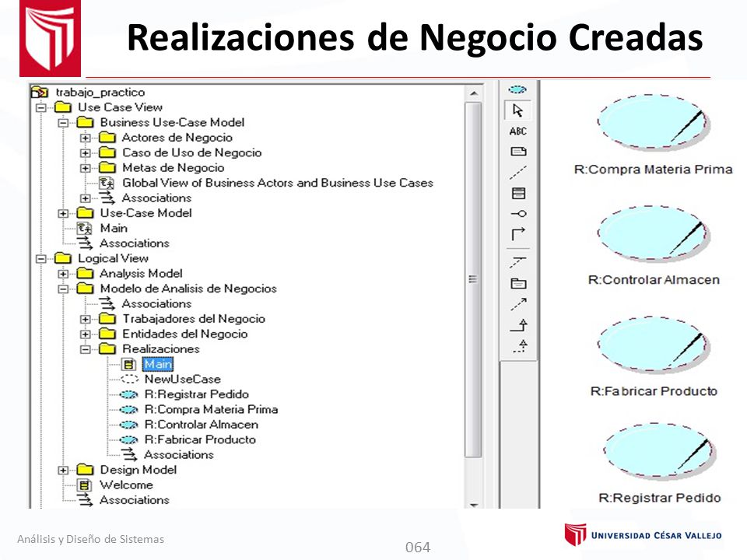Screen dimensions: 747x560
Task: Click the Main class diagram icon in Realizaciones
Action: click(x=128, y=364)
